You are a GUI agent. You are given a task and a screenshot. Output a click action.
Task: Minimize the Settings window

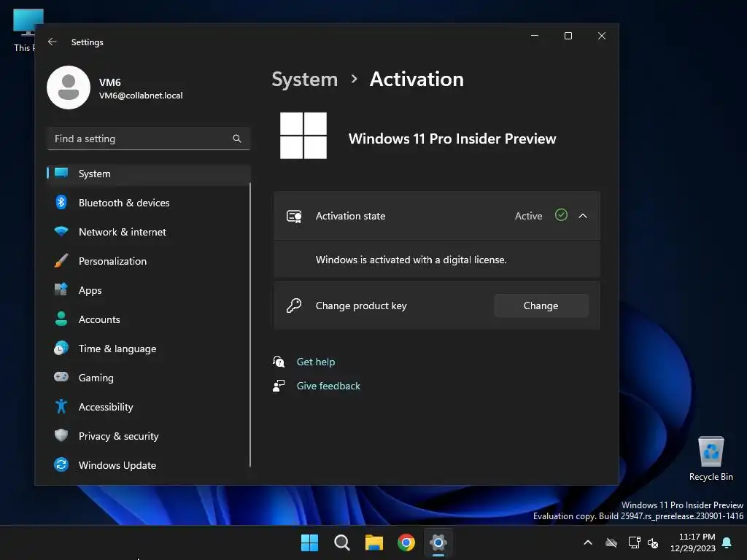(x=535, y=36)
